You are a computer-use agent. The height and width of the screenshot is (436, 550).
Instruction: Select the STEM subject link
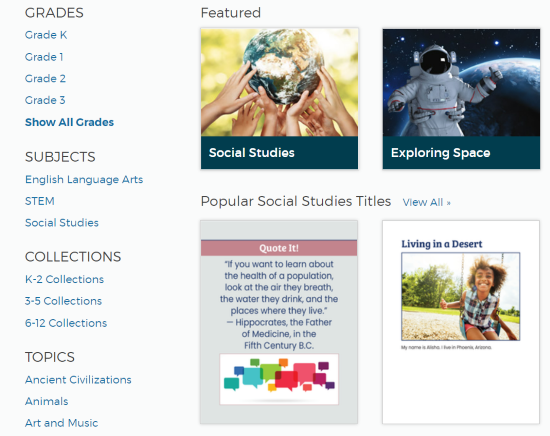[40, 201]
